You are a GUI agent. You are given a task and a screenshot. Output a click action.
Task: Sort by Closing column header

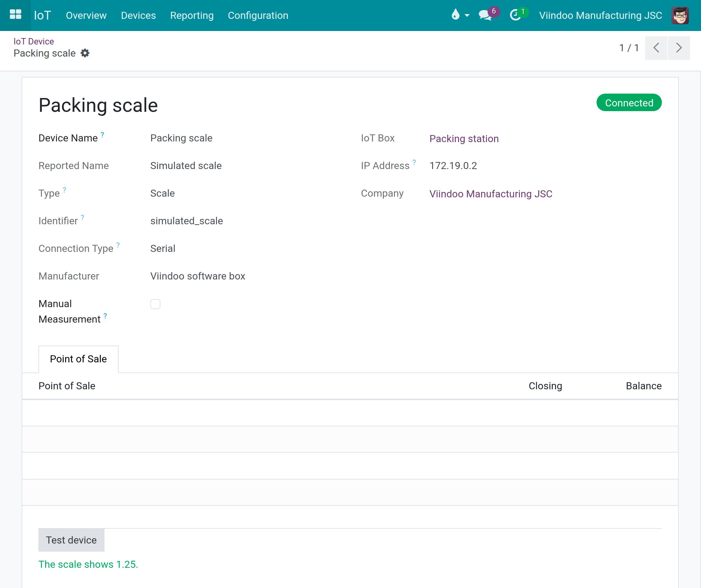(x=545, y=386)
